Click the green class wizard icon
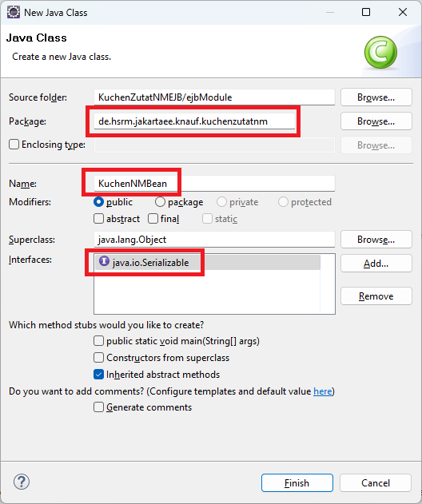Screen dimensions: 422x504 coord(380,52)
